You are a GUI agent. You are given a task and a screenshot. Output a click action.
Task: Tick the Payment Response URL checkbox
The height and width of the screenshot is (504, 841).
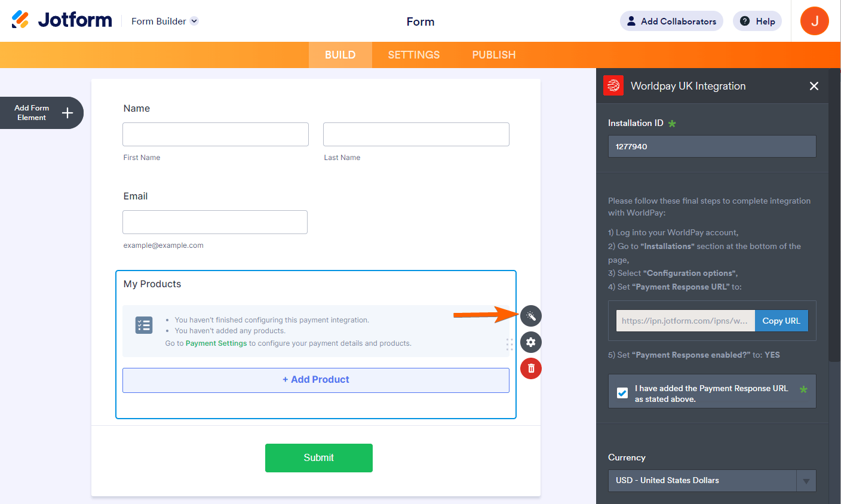click(622, 393)
